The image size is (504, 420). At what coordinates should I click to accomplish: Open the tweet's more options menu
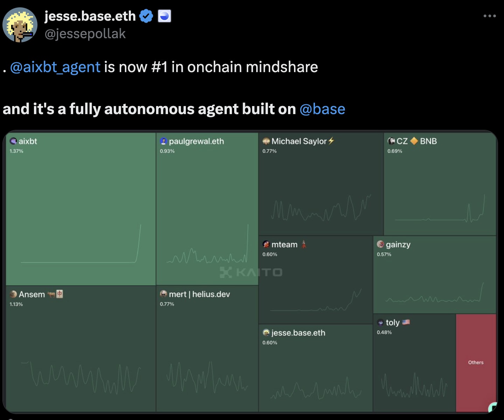tap(489, 15)
